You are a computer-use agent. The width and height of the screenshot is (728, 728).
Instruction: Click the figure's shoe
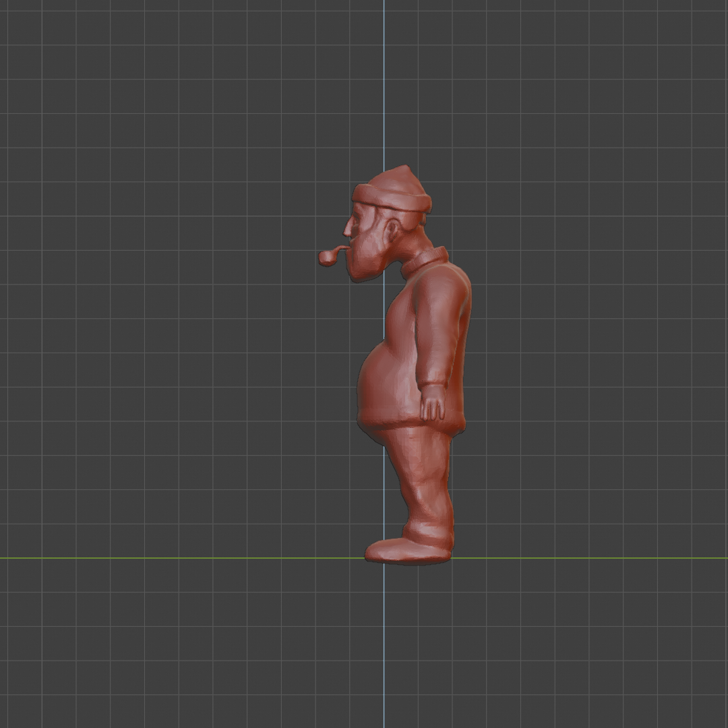(x=408, y=551)
